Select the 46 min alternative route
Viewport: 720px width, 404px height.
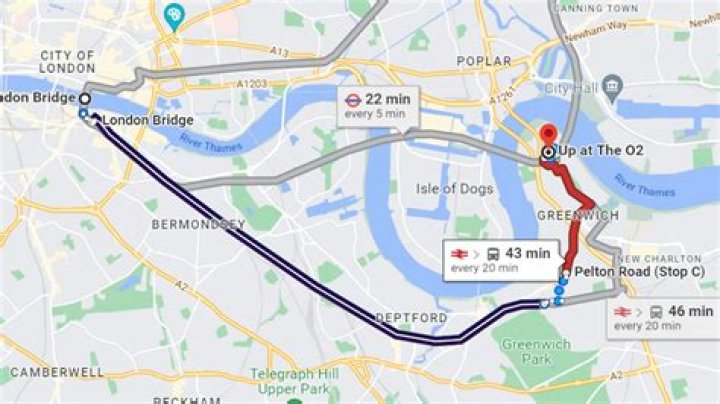point(663,319)
